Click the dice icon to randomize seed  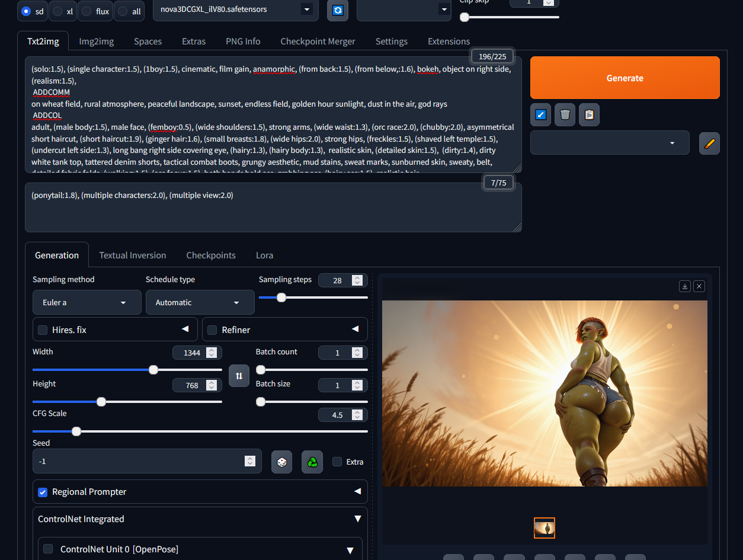click(281, 462)
